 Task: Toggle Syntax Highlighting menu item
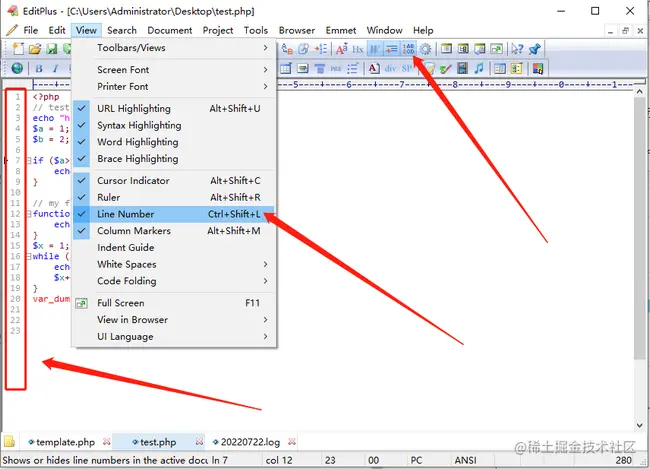[x=173, y=125]
